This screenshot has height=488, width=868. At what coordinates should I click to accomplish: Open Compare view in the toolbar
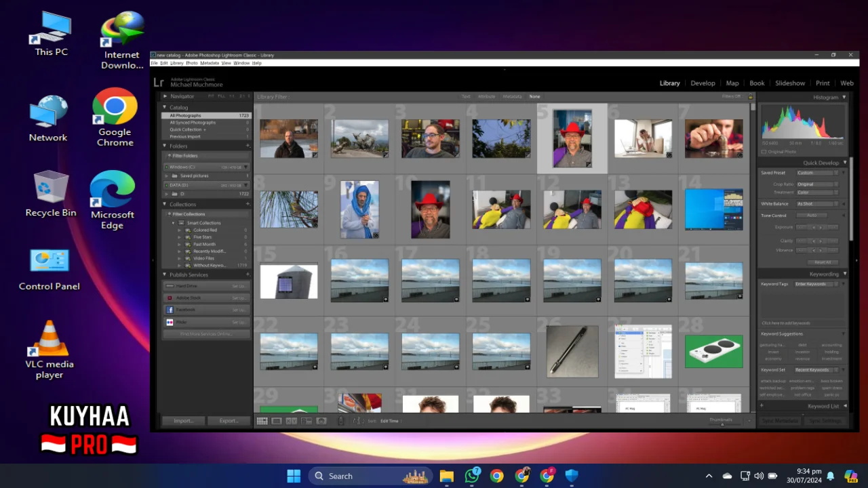[x=292, y=421]
